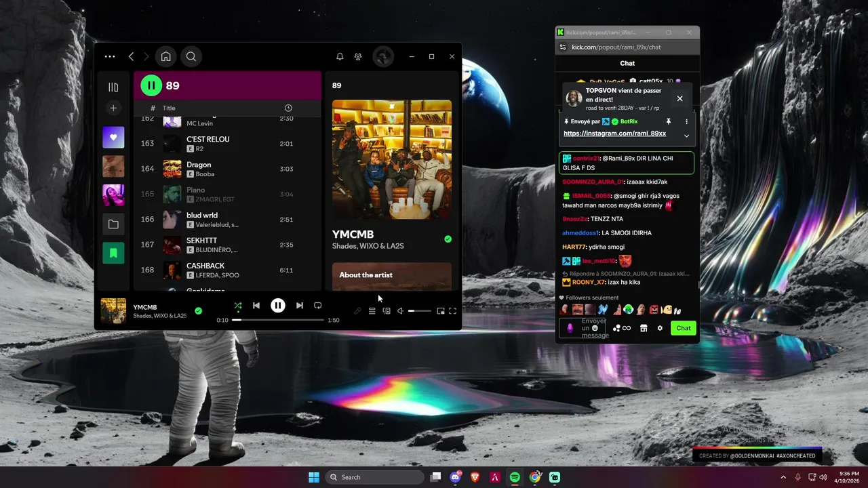
Task: Open the Kick chat shop icon
Action: coord(644,328)
